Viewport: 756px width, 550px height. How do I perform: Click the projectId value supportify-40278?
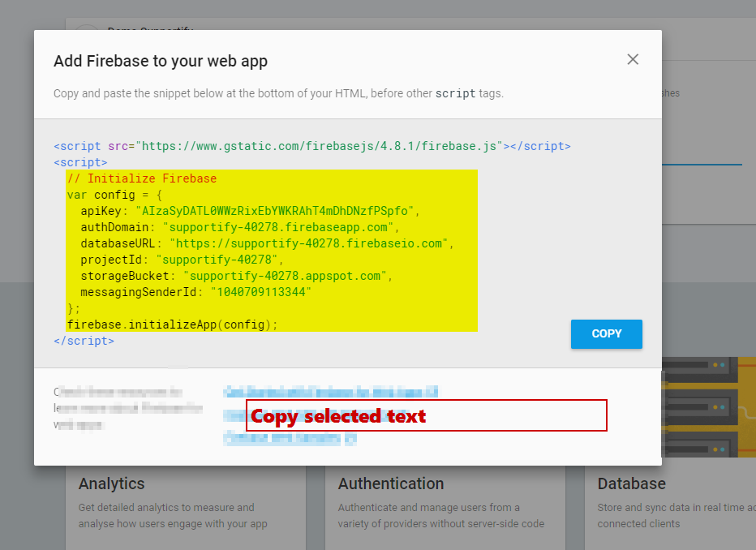pos(217,260)
